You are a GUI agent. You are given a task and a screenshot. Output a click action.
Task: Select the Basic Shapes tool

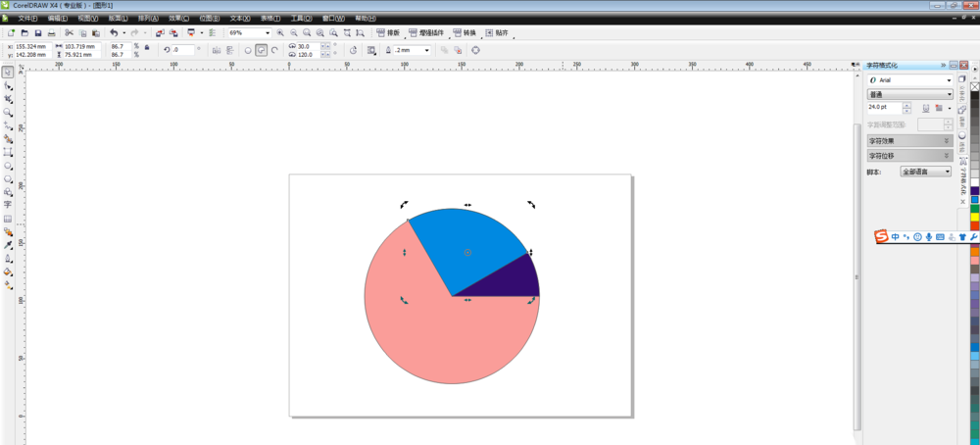click(x=8, y=192)
